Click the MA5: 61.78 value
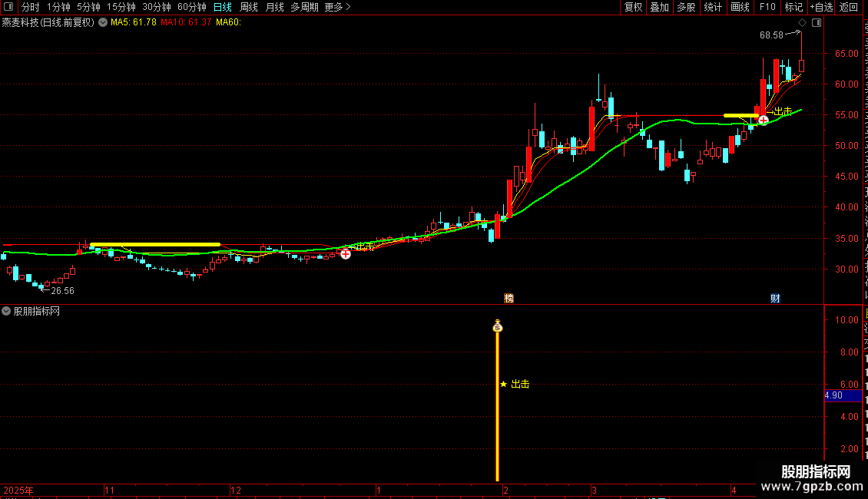This screenshot has height=499, width=868. click(134, 22)
